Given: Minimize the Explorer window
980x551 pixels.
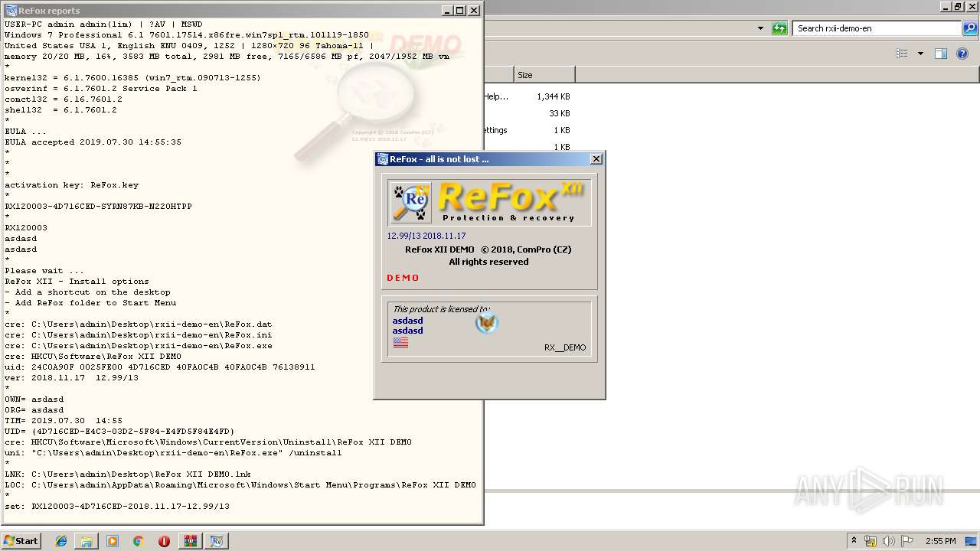Looking at the screenshot, I should point(946,7).
